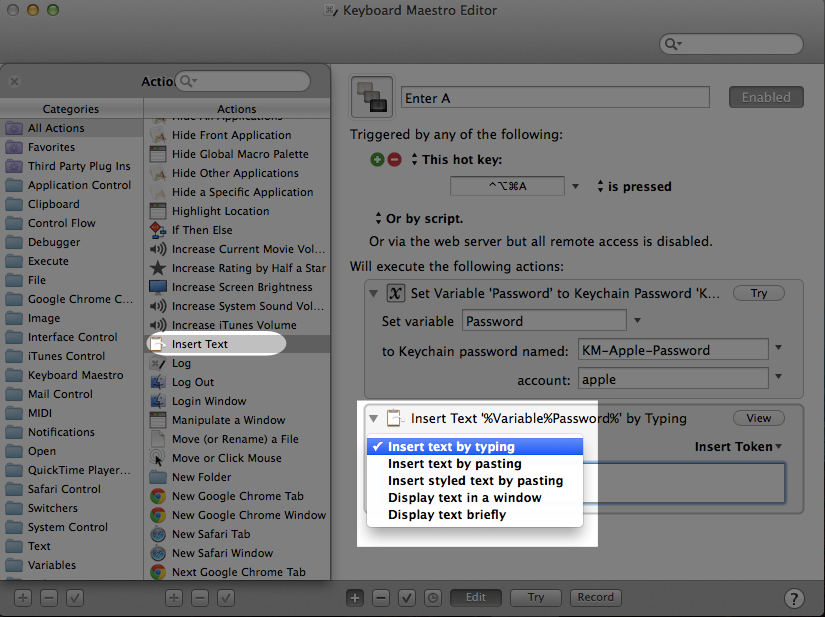The image size is (825, 617).
Task: Open the dropdown arrow beside the hot key field
Action: [x=576, y=186]
